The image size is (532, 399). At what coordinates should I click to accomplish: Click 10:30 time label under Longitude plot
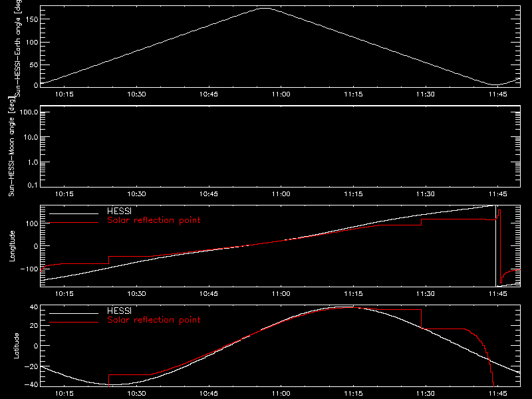pos(136,294)
